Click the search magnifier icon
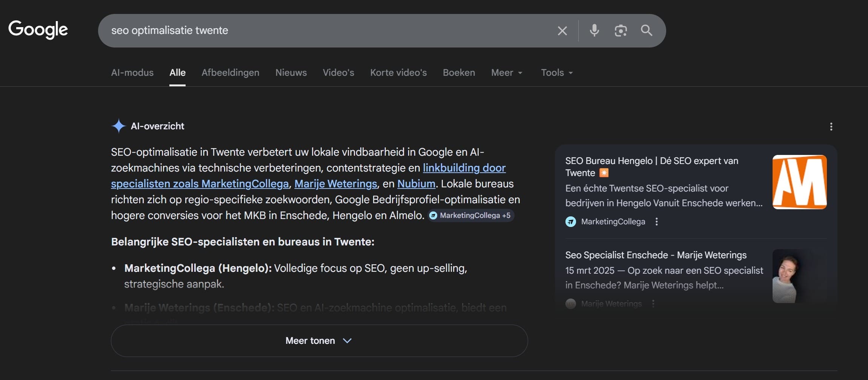The height and width of the screenshot is (380, 868). pyautogui.click(x=647, y=31)
